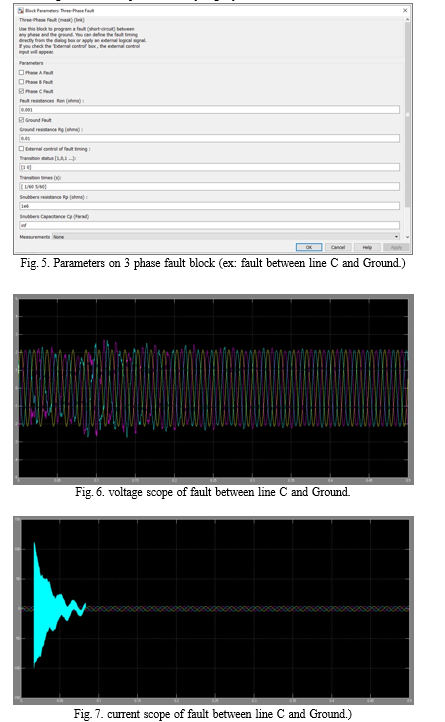Enable the Phase A Fault checkbox

[x=21, y=73]
